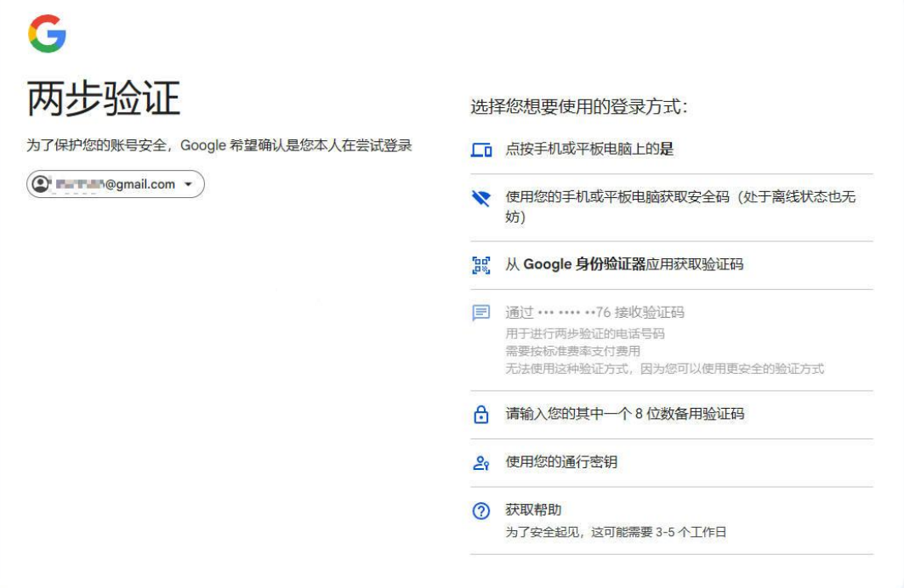Click text 用于进行两步验证的电话号码

coord(584,333)
